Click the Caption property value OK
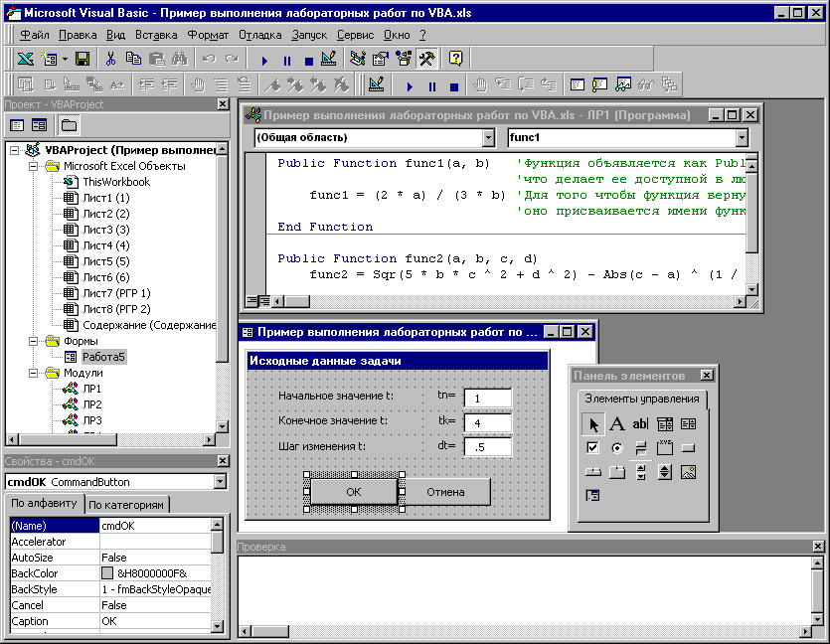830x644 pixels. 155,621
